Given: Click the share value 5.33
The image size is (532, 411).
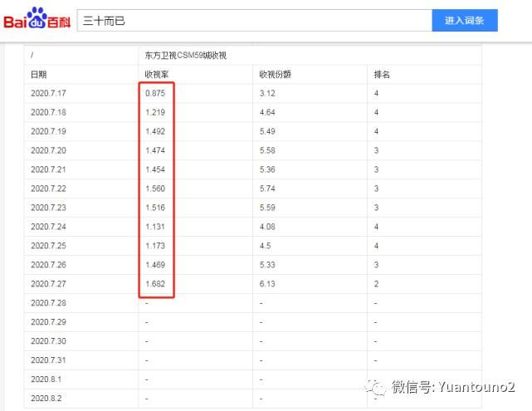Looking at the screenshot, I should point(267,264).
